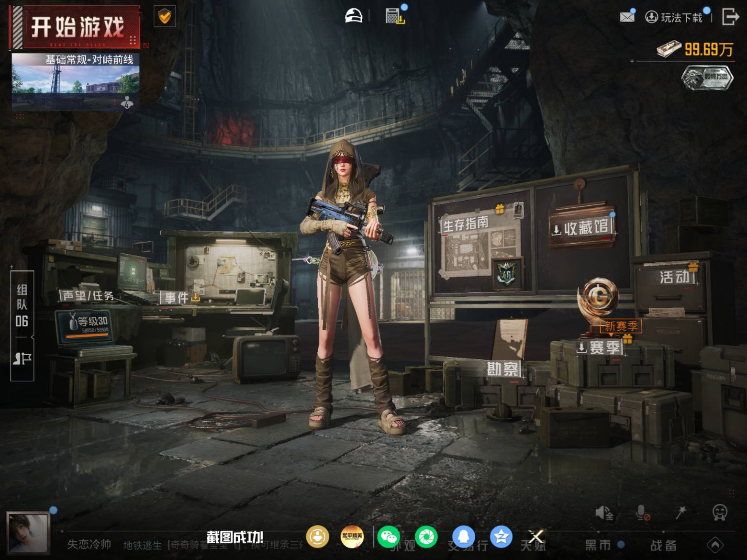Switch to the 战备 loadout tab
The width and height of the screenshot is (747, 560).
pyautogui.click(x=663, y=545)
